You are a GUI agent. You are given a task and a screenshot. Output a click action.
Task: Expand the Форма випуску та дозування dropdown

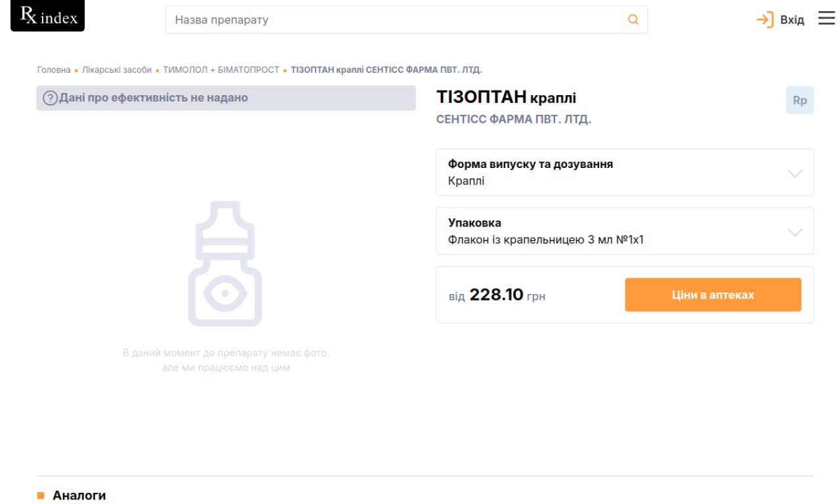click(625, 172)
